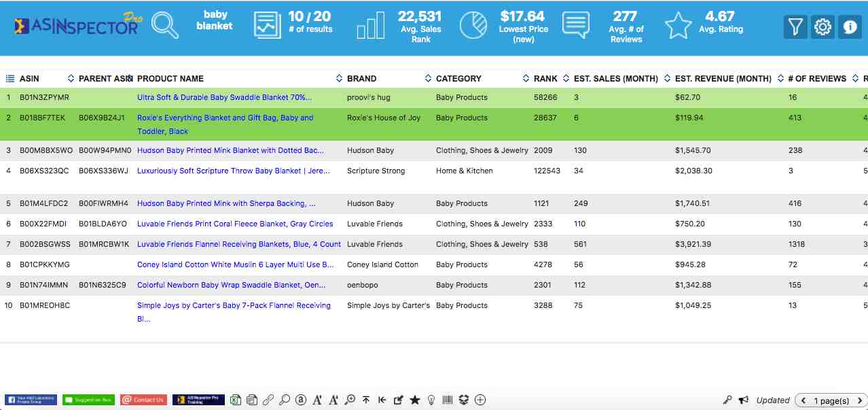This screenshot has height=410, width=868.
Task: Click the copy to clipboard icon
Action: 252,400
